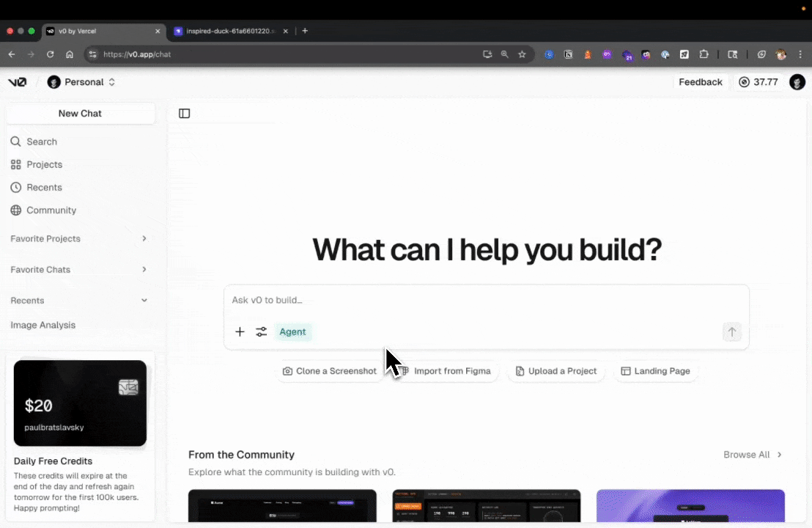The width and height of the screenshot is (812, 528).
Task: Choose the Landing Page suggestion
Action: coord(655,371)
